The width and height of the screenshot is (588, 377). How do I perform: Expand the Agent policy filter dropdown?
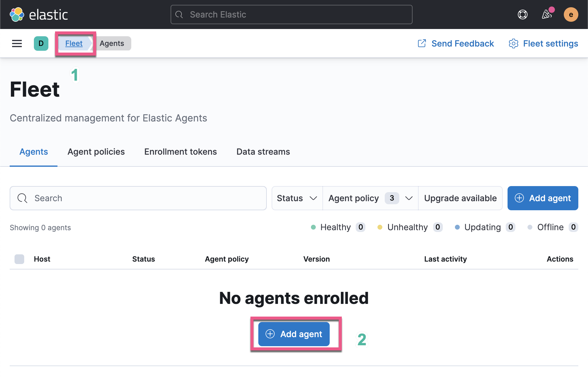pyautogui.click(x=371, y=198)
